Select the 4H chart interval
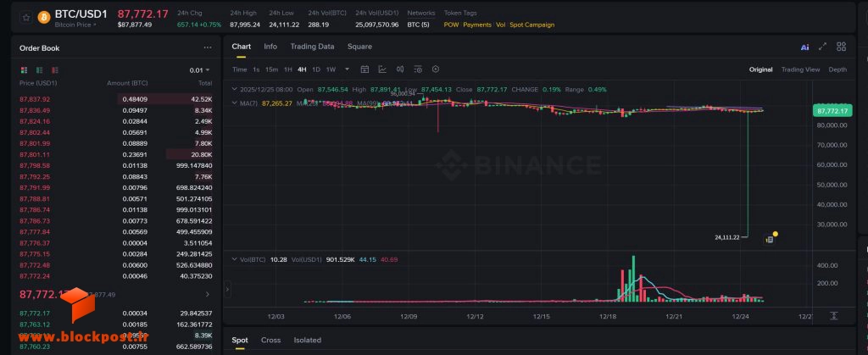 click(302, 69)
